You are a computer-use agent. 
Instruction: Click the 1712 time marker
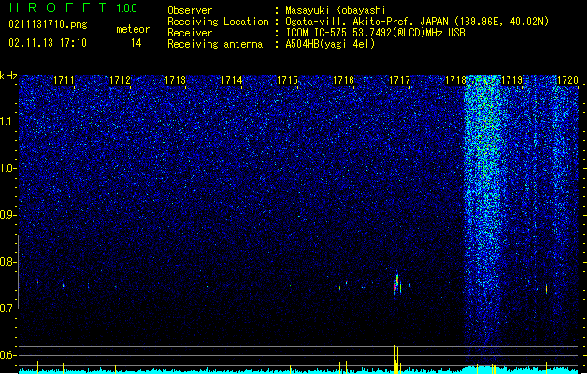coord(120,80)
